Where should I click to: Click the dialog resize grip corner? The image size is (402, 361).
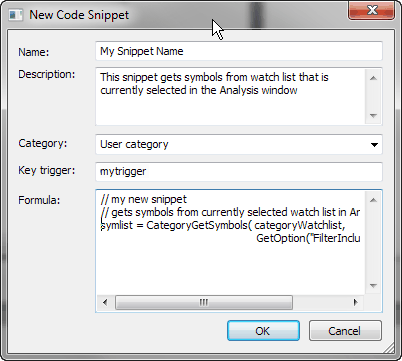389,349
